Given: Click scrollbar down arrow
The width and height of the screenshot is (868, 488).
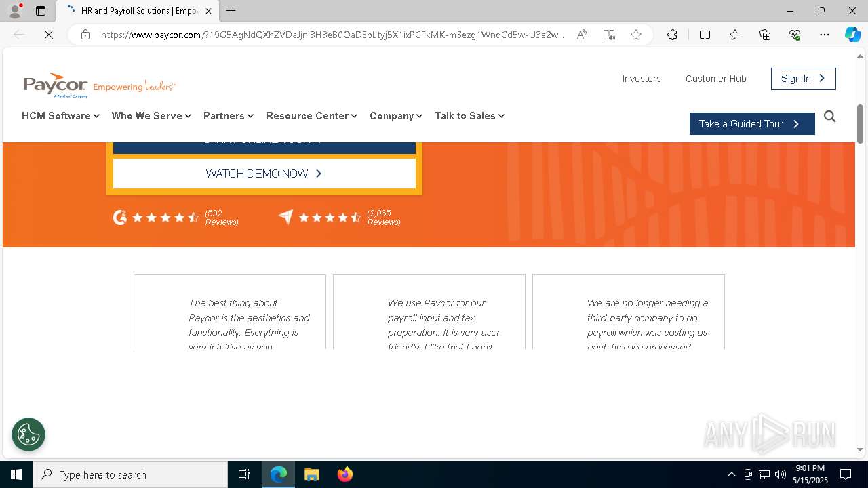Looking at the screenshot, I should click(x=860, y=449).
